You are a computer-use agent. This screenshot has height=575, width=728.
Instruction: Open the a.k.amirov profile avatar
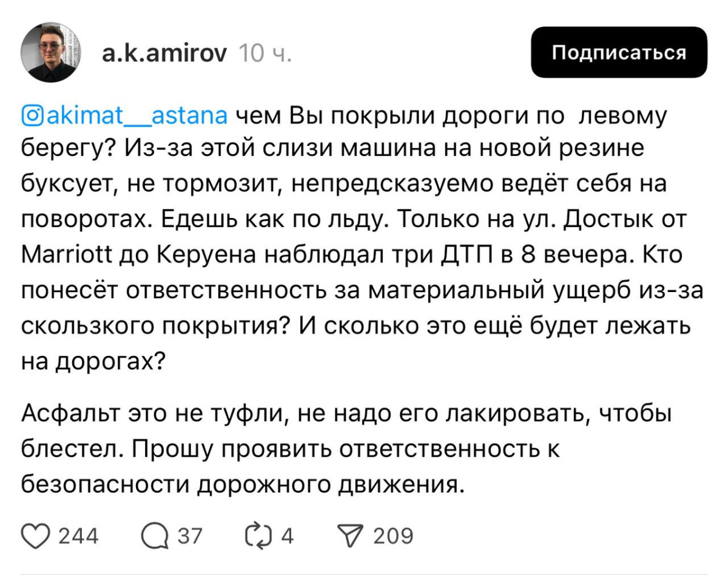pos(51,53)
